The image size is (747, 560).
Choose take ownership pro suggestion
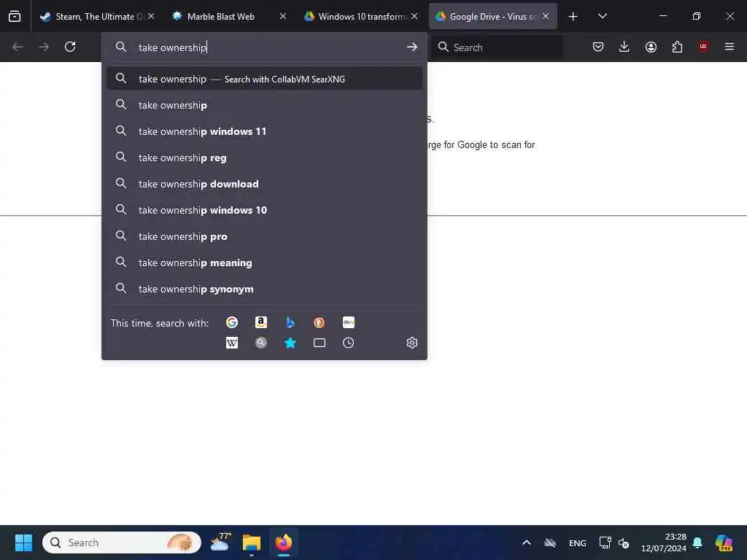click(x=264, y=236)
